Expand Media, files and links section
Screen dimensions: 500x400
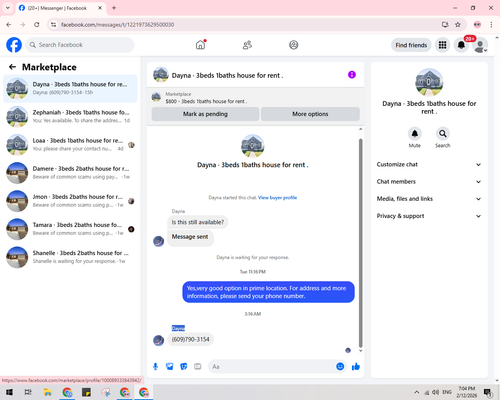click(x=429, y=199)
